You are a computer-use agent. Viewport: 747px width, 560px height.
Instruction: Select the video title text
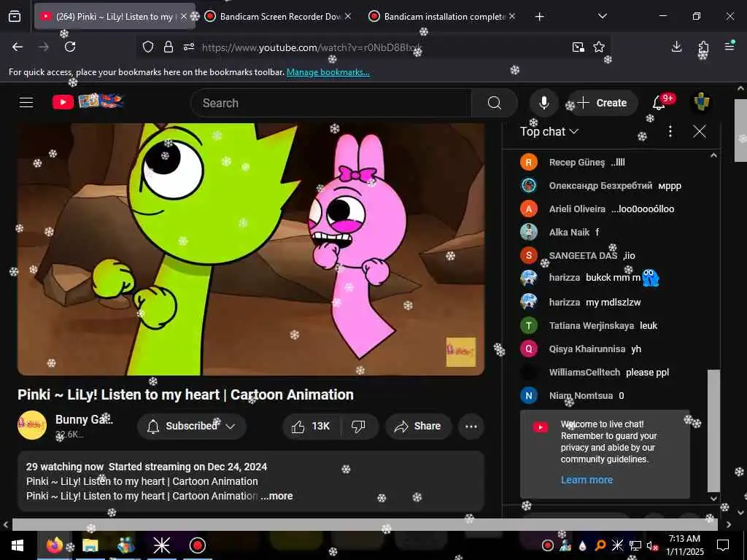(186, 394)
